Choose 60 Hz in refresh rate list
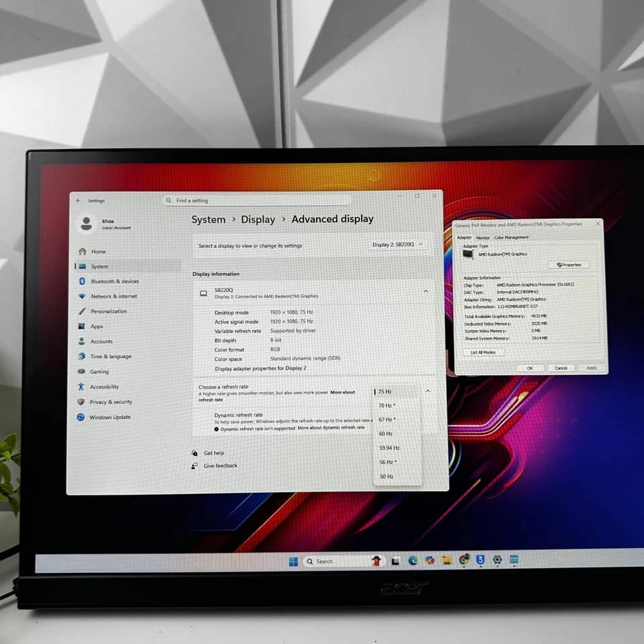The height and width of the screenshot is (644, 644). click(x=398, y=434)
